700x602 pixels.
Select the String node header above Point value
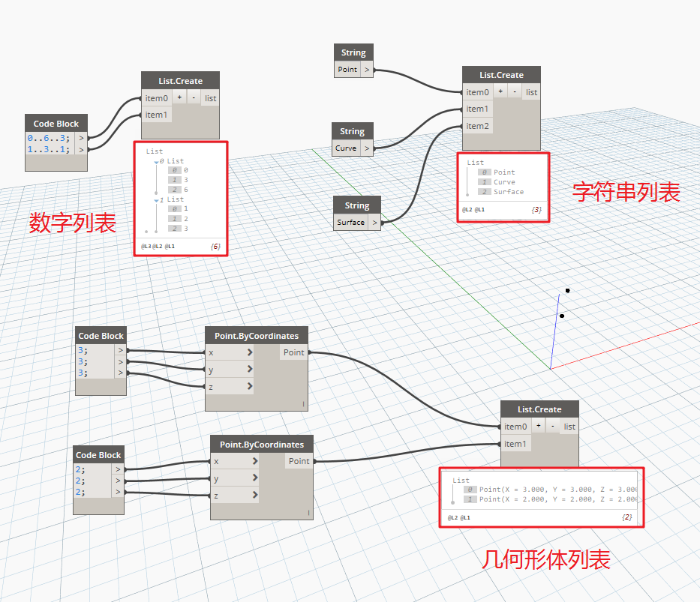pyautogui.click(x=353, y=52)
